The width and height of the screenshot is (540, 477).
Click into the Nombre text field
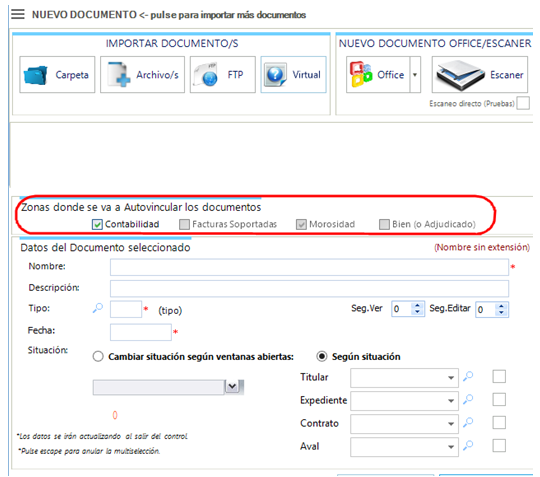click(309, 267)
